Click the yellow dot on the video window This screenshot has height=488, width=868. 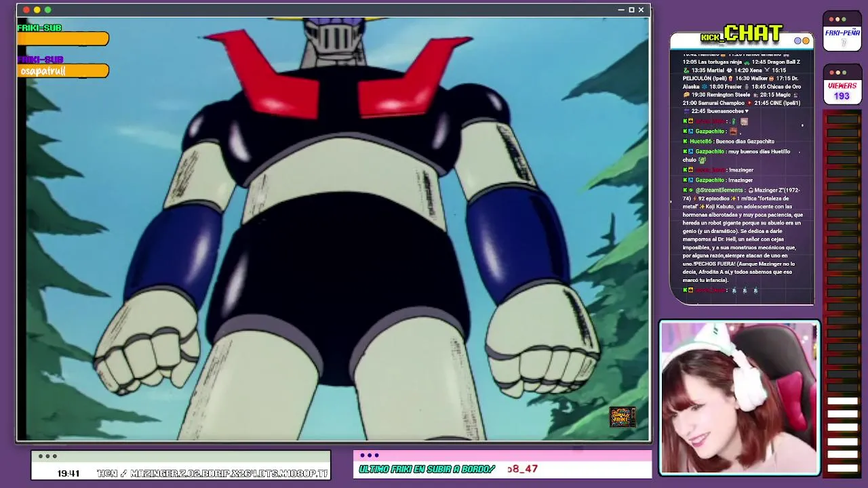(x=37, y=10)
